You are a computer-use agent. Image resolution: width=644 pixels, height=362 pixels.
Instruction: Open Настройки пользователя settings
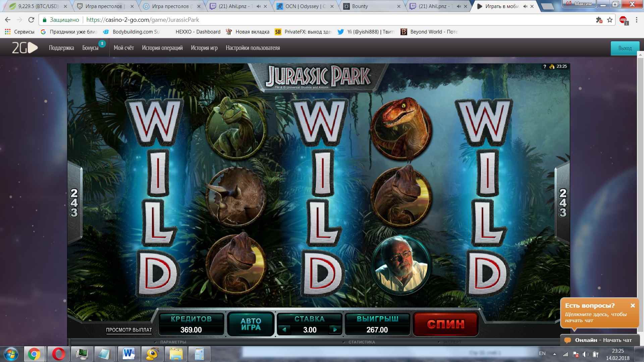(253, 48)
